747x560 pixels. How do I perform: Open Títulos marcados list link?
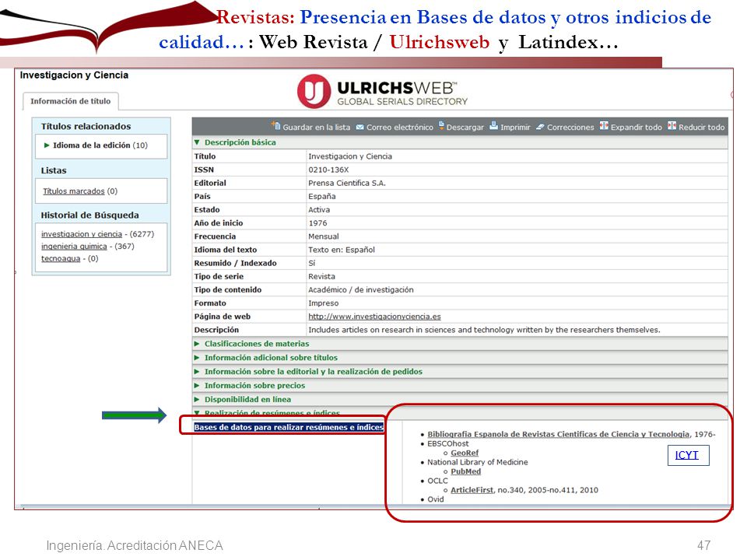(x=74, y=191)
